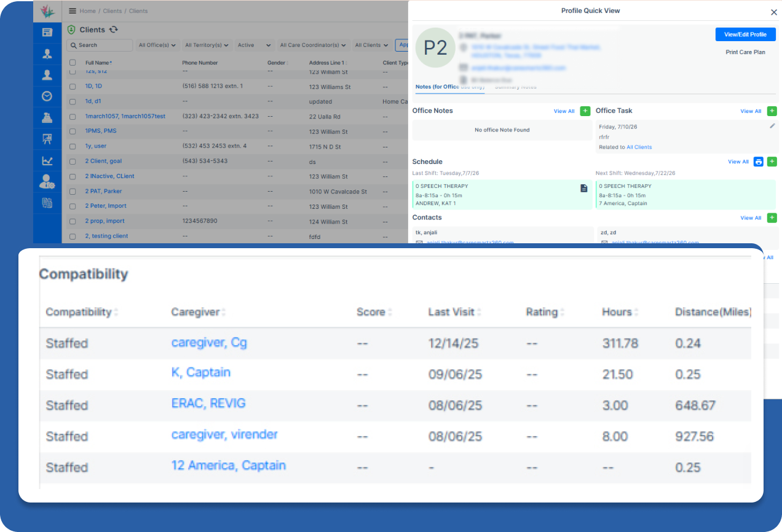Screen dimensions: 782x532
Task: Open the All Clients link in the office task
Action: point(639,147)
